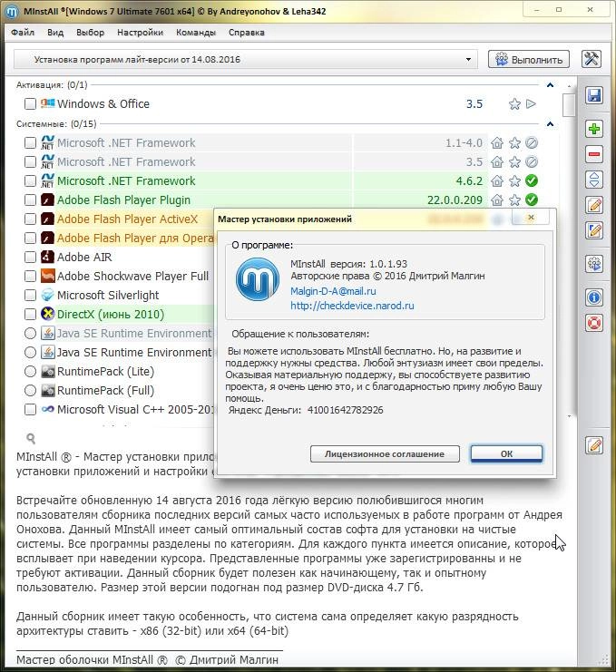The width and height of the screenshot is (616, 672).
Task: Click the Яндекс Деньги number 41001642782926
Action: pos(345,410)
